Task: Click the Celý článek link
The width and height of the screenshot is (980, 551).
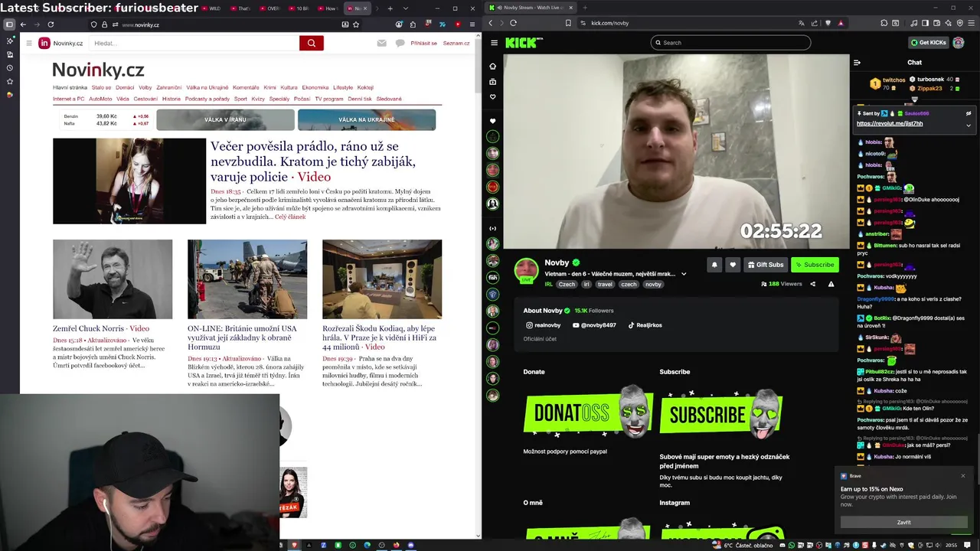Action: pos(290,217)
